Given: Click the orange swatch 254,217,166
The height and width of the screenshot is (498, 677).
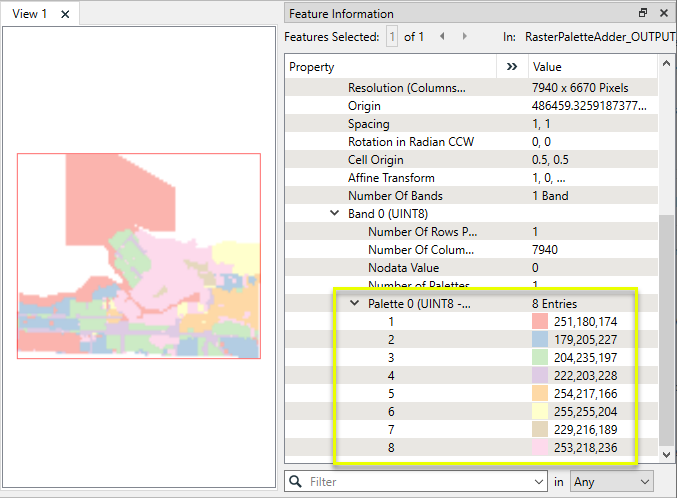Looking at the screenshot, I should (x=540, y=393).
